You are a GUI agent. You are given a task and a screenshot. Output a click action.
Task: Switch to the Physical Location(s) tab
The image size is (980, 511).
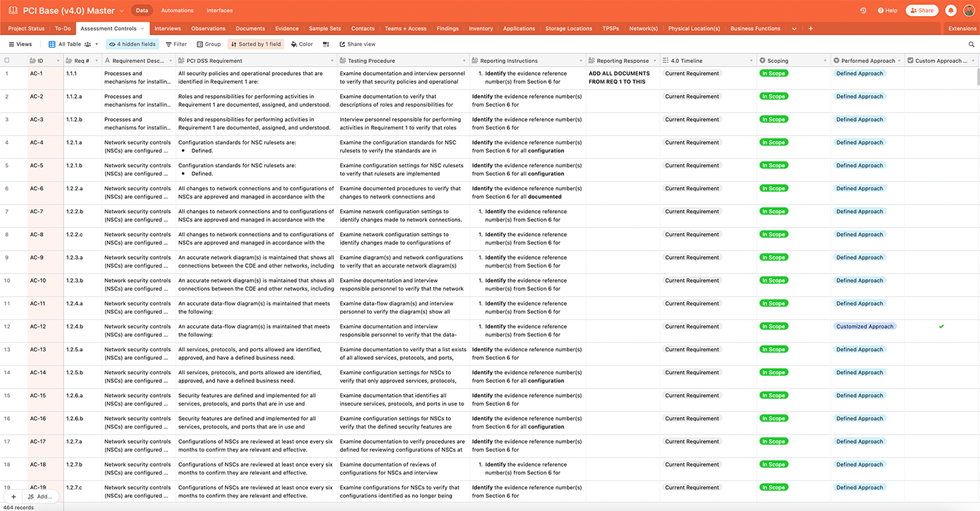pyautogui.click(x=694, y=29)
